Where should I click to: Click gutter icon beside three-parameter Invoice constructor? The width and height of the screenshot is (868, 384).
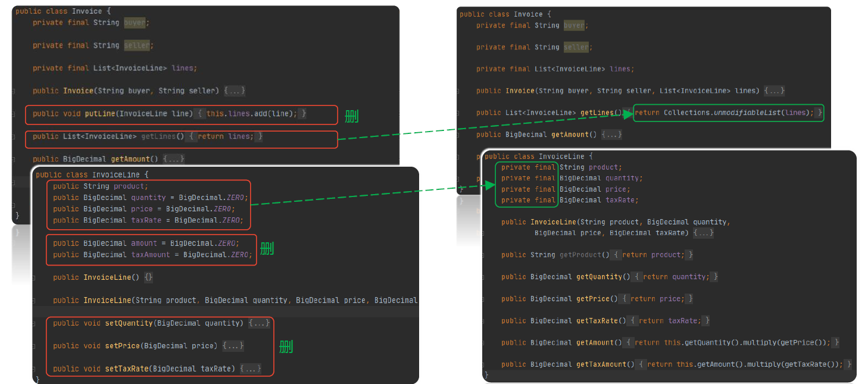[x=458, y=91]
